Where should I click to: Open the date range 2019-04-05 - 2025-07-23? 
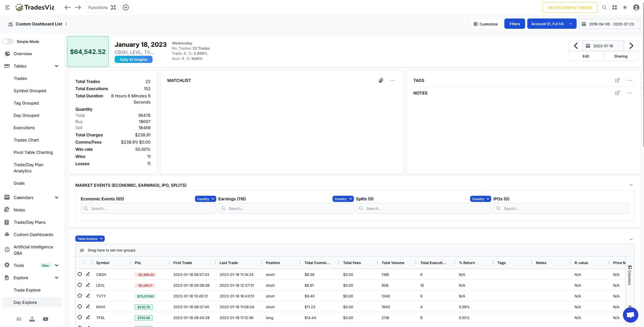pyautogui.click(x=609, y=24)
